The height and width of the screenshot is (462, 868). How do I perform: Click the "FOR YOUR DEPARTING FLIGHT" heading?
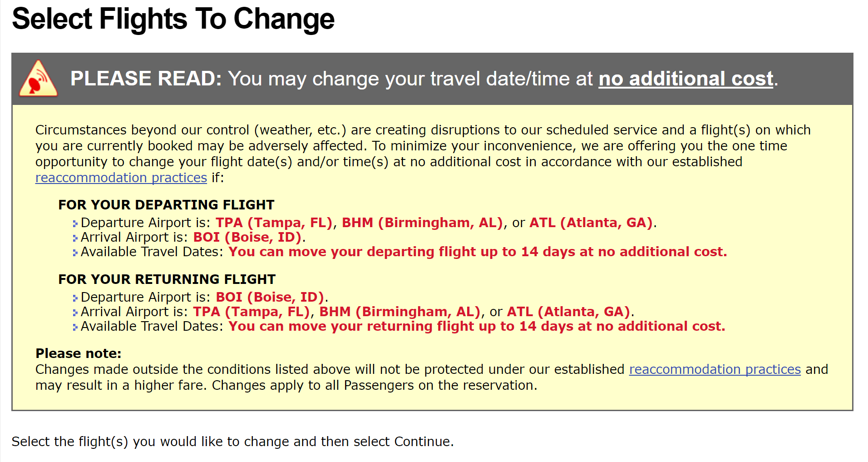(x=166, y=205)
